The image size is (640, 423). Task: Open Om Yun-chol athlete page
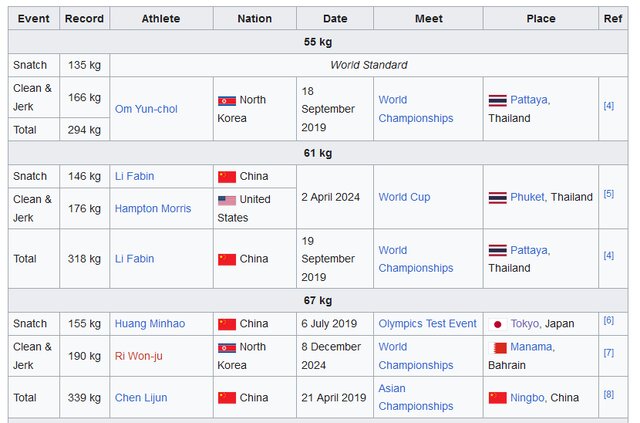[x=146, y=109]
